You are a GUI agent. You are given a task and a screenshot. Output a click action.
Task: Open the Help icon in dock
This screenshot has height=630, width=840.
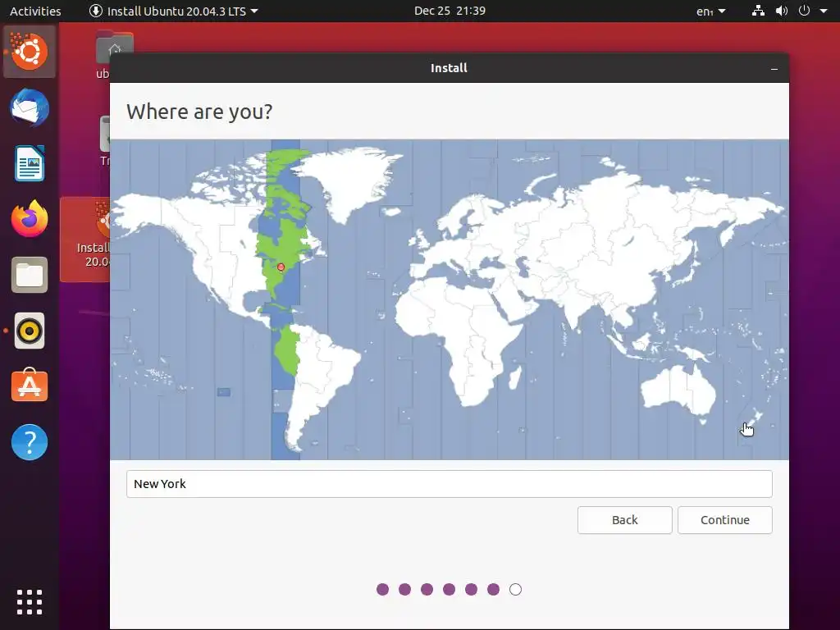(30, 442)
